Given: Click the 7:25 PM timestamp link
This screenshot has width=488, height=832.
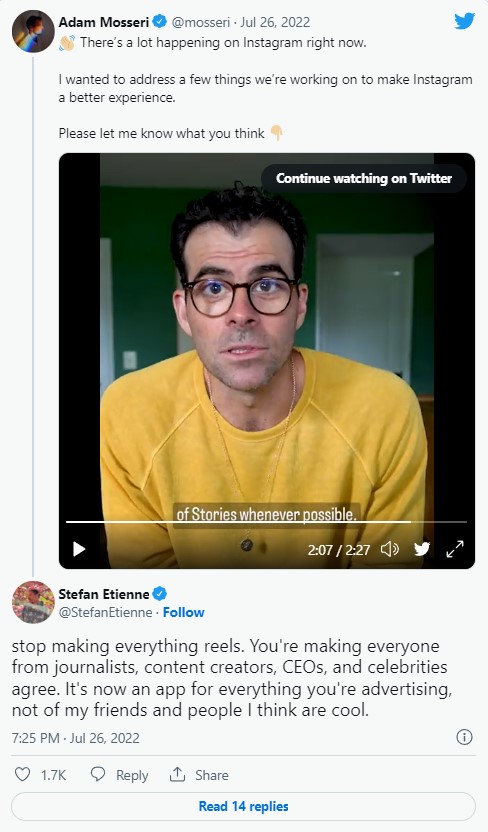Looking at the screenshot, I should click(x=75, y=738).
